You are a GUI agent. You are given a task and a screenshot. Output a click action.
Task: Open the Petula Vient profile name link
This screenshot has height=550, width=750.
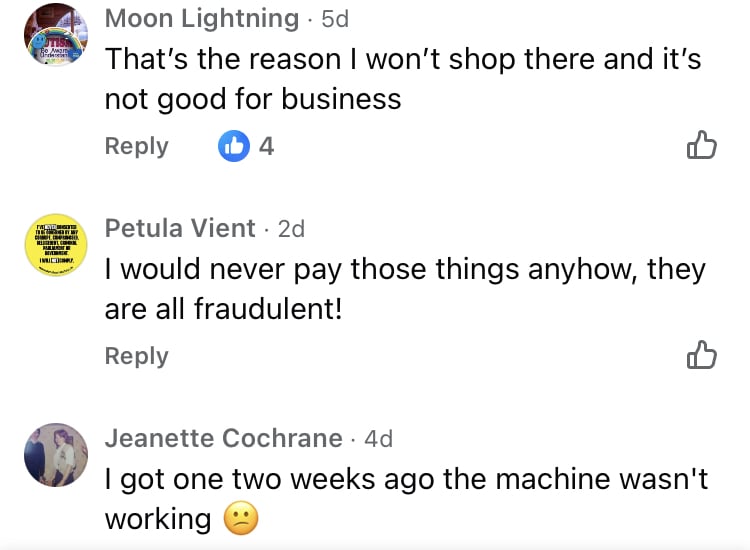(x=180, y=228)
